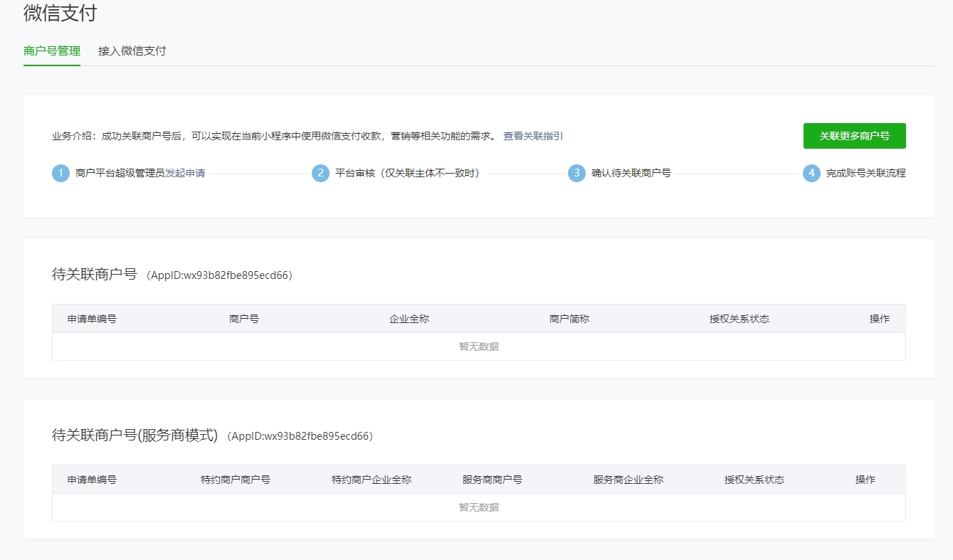The height and width of the screenshot is (560, 953).
Task: Click the 特约商户商户号 column header
Action: point(236,480)
